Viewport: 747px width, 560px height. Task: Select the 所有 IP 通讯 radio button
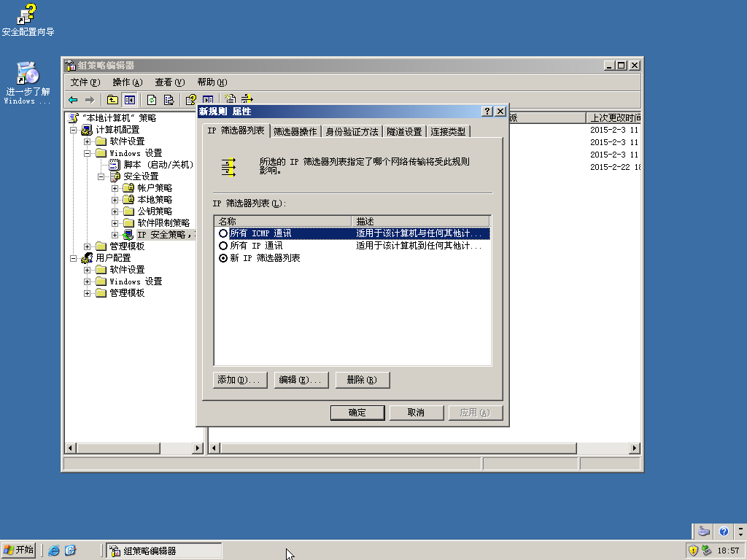(x=223, y=246)
